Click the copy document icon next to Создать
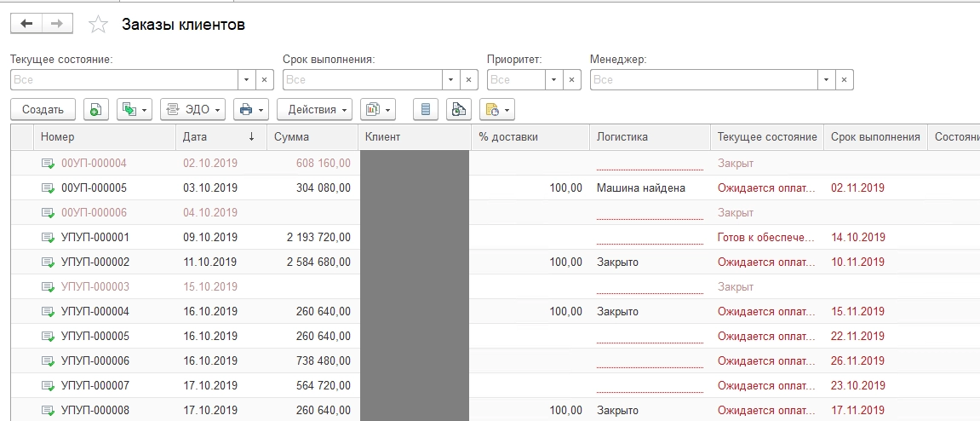 (x=95, y=109)
